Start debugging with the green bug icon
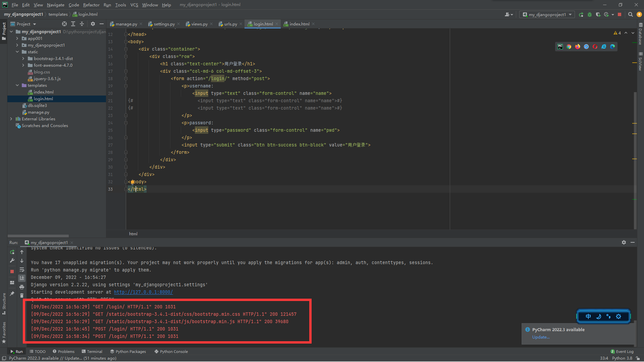This screenshot has width=644, height=362. click(590, 14)
